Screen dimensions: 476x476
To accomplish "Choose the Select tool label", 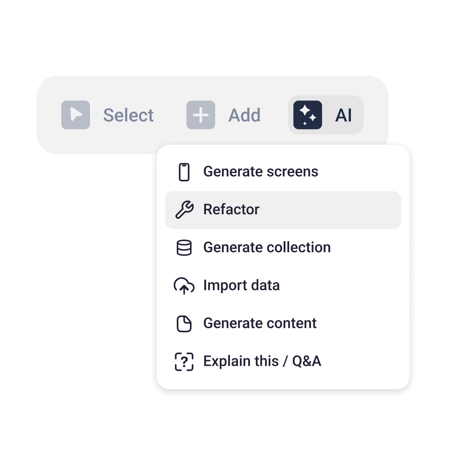I will click(x=128, y=115).
